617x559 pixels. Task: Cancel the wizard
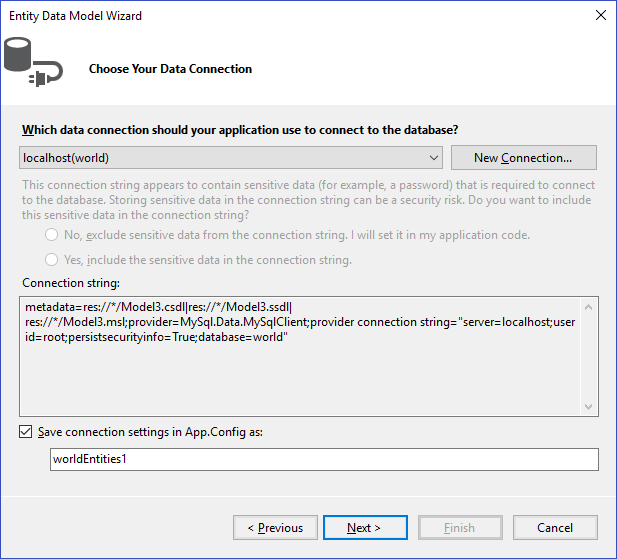[x=555, y=527]
